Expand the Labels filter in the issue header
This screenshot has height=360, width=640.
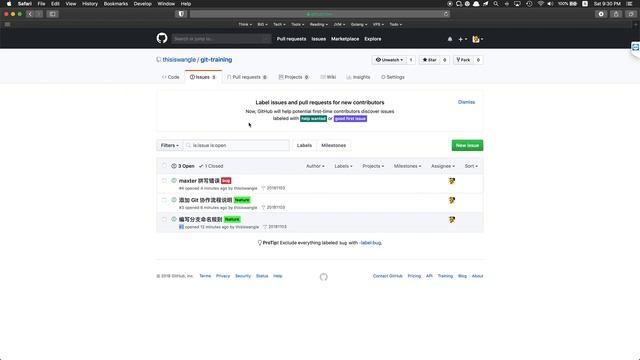[343, 166]
